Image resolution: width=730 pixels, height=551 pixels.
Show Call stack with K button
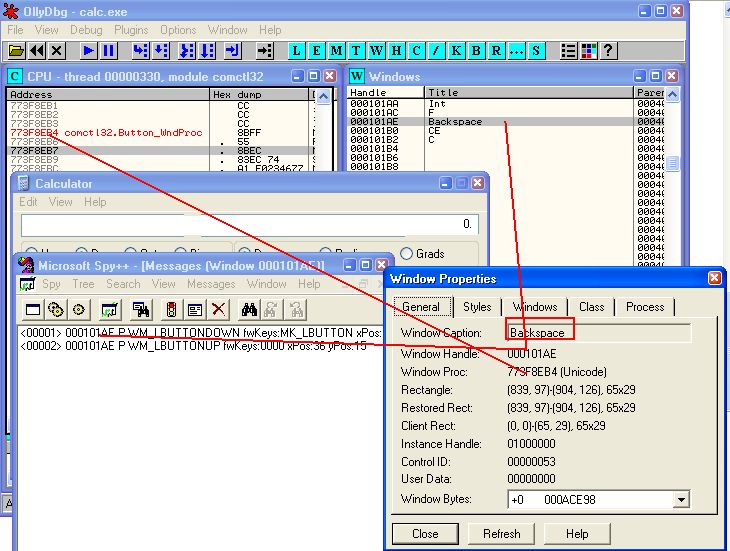[456, 50]
